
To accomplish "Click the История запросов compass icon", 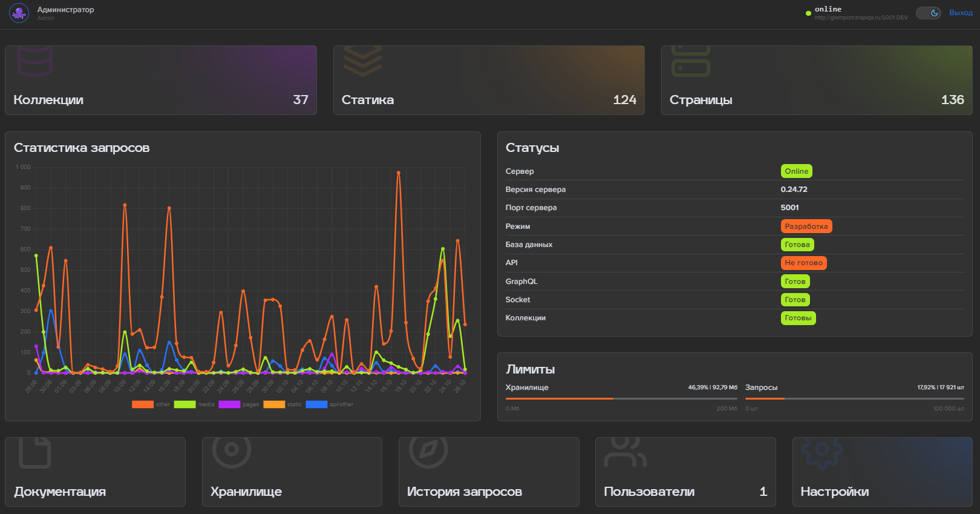I will pyautogui.click(x=428, y=450).
